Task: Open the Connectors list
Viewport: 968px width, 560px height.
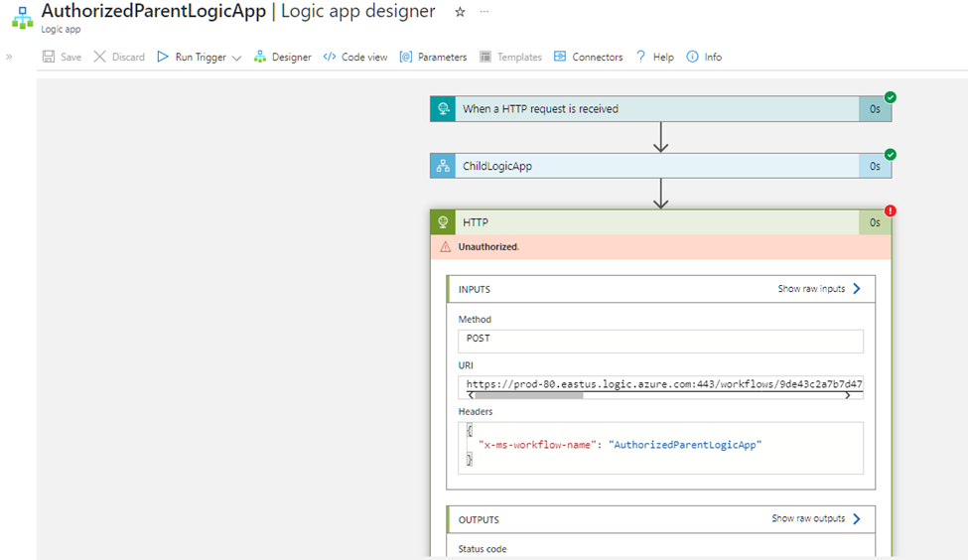Action: [x=598, y=57]
